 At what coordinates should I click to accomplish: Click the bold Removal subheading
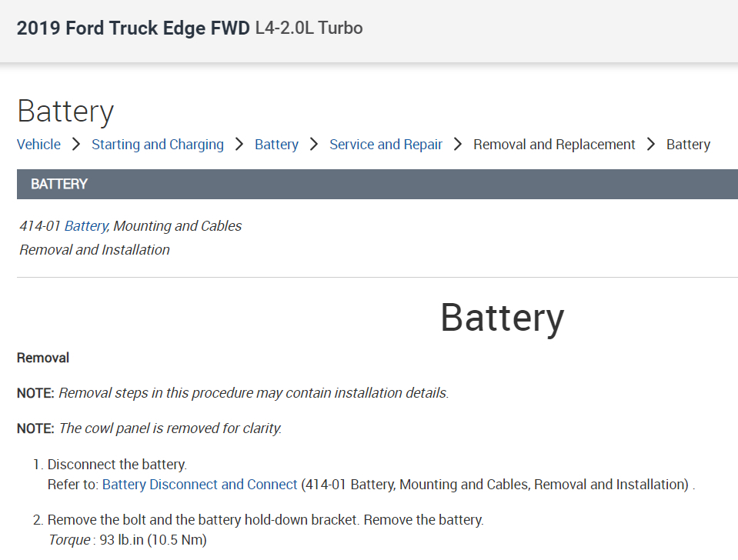43,358
